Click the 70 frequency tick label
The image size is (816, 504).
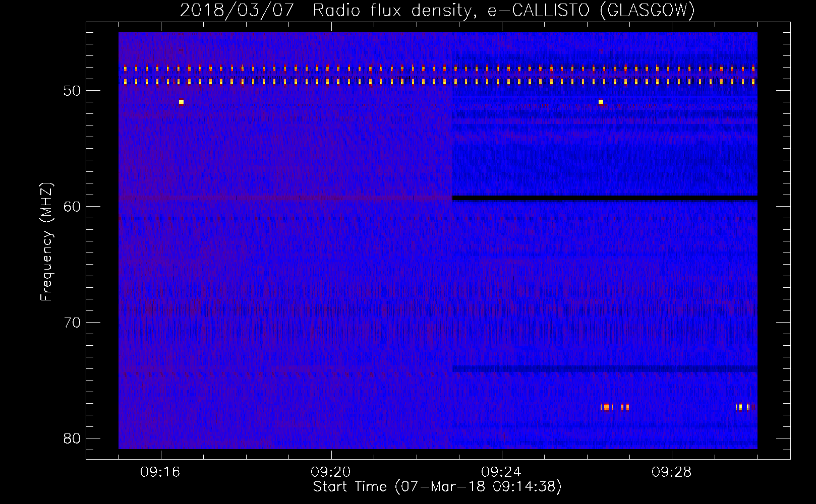tap(72, 323)
